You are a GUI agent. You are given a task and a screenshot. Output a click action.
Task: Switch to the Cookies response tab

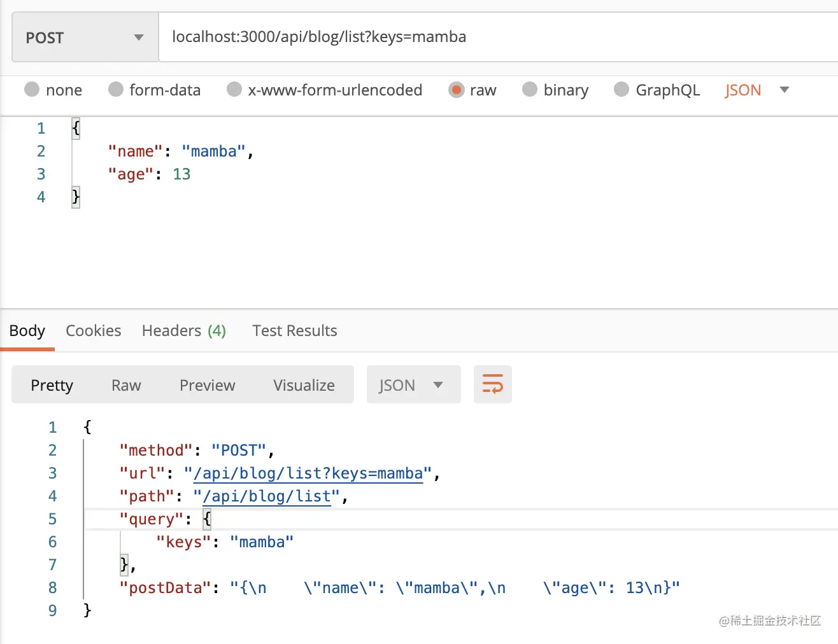point(93,331)
